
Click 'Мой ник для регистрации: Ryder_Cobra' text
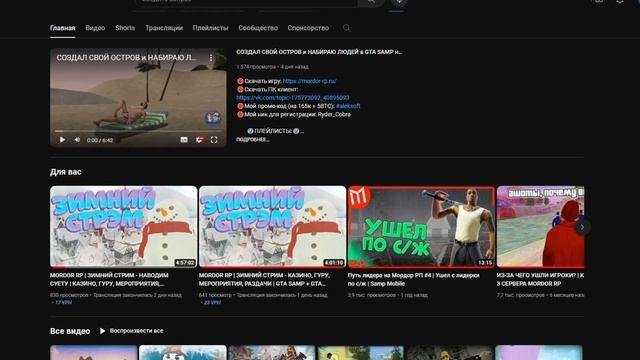coord(294,114)
